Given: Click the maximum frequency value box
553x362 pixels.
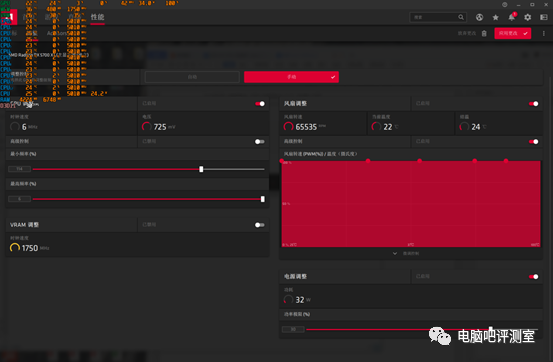Looking at the screenshot, I should tap(19, 199).
